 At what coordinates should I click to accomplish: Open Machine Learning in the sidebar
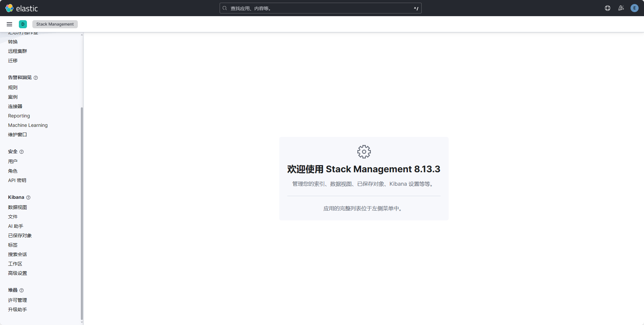pyautogui.click(x=28, y=125)
